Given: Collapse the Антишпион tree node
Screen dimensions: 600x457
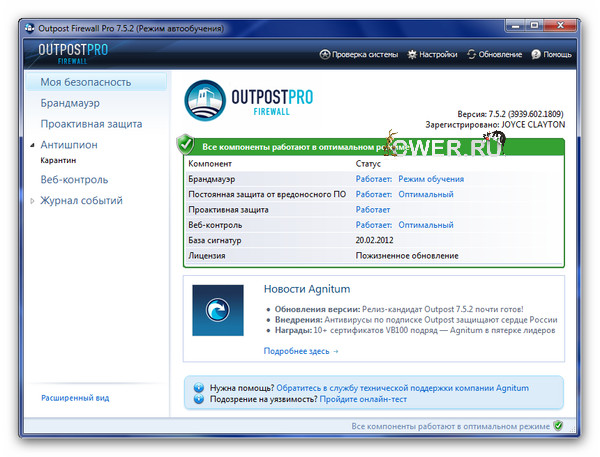Looking at the screenshot, I should tap(32, 145).
